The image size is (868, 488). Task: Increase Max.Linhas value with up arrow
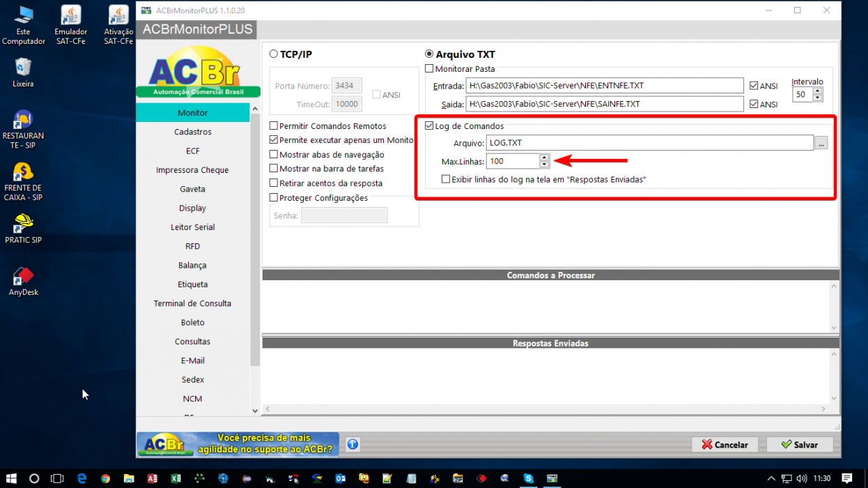(x=544, y=158)
